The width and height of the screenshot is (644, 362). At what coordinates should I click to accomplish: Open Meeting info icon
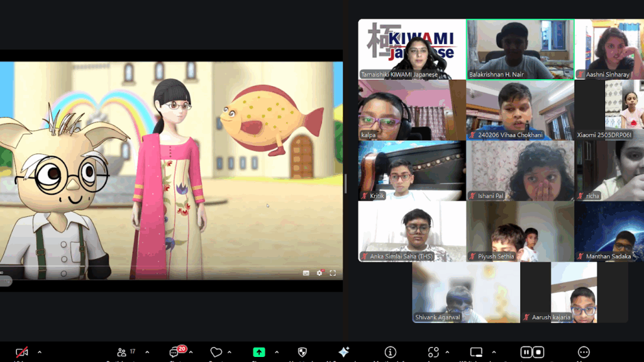(x=391, y=353)
